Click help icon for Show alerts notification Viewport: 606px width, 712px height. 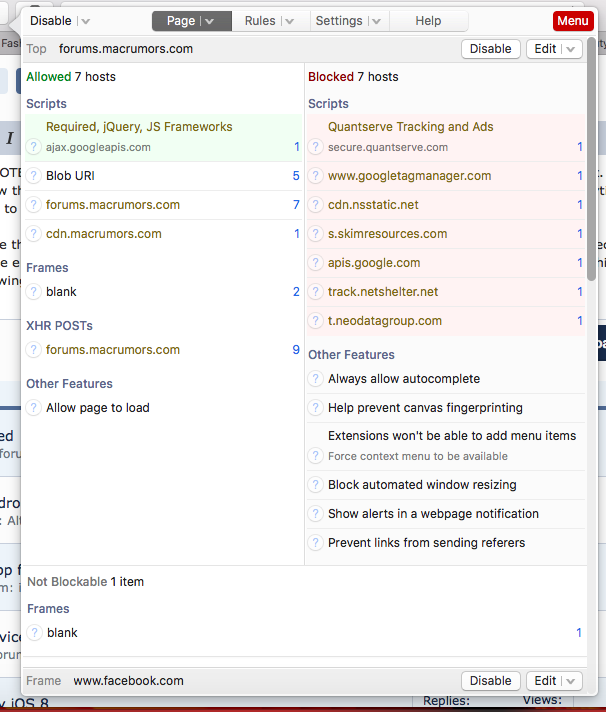[315, 514]
